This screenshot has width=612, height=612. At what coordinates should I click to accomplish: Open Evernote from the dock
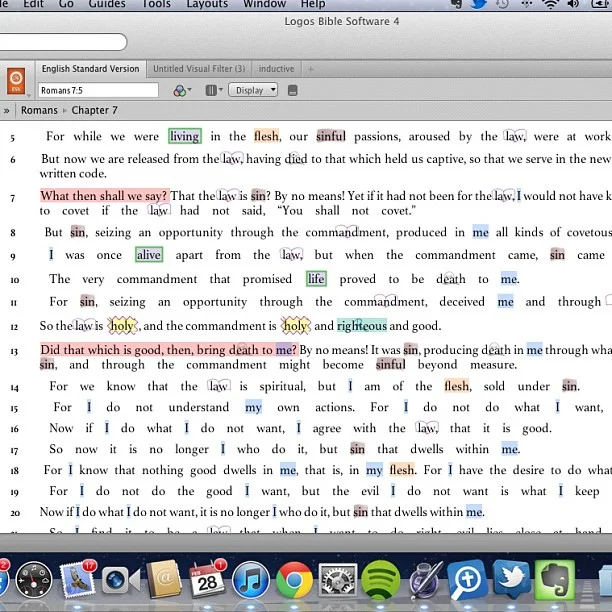pos(555,580)
